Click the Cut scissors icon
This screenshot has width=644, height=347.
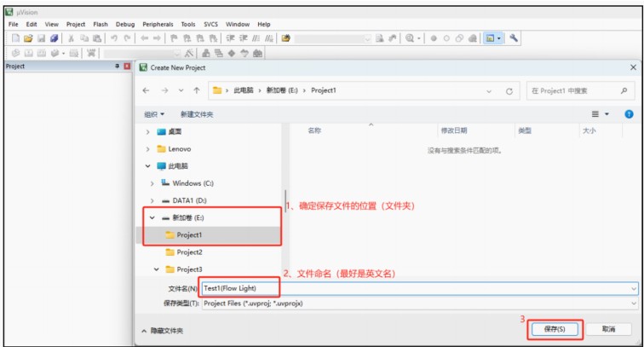71,38
